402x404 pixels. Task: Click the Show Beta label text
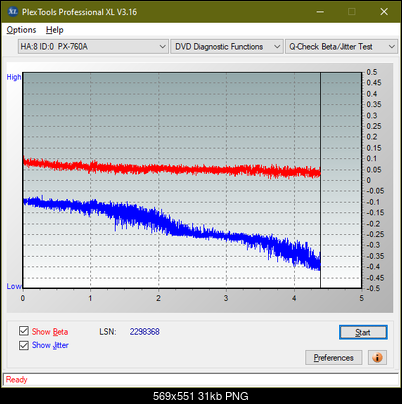(x=50, y=332)
